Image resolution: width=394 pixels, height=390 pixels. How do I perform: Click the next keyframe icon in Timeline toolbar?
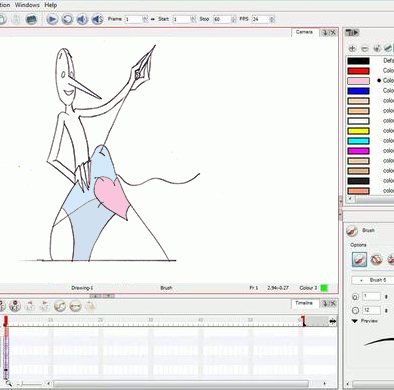point(45,305)
